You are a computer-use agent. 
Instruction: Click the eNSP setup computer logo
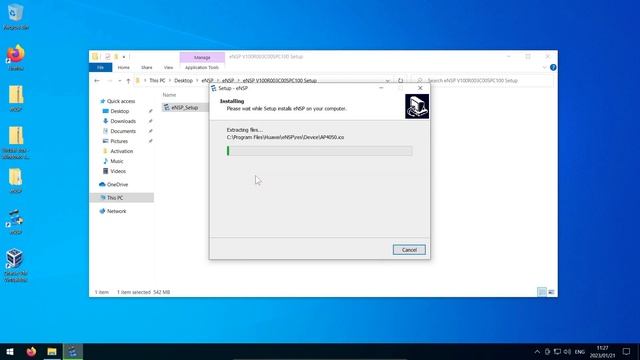point(417,107)
